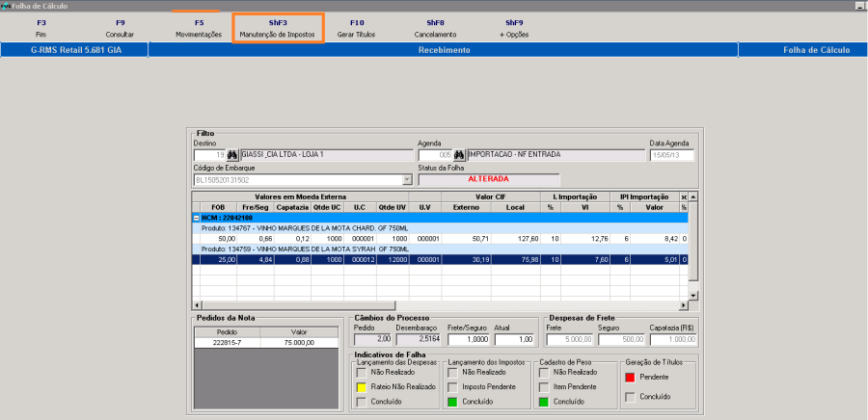Click the ALTERADA status field
Screen dimensions: 868x420
click(489, 179)
